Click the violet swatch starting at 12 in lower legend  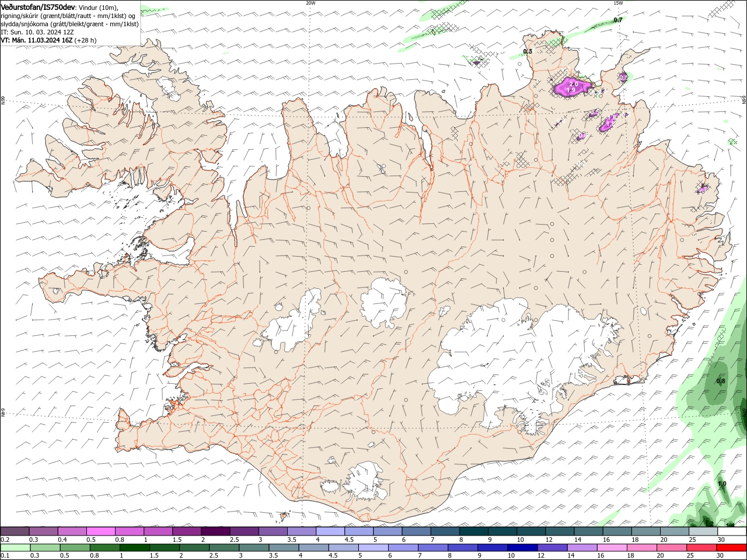coord(552,548)
